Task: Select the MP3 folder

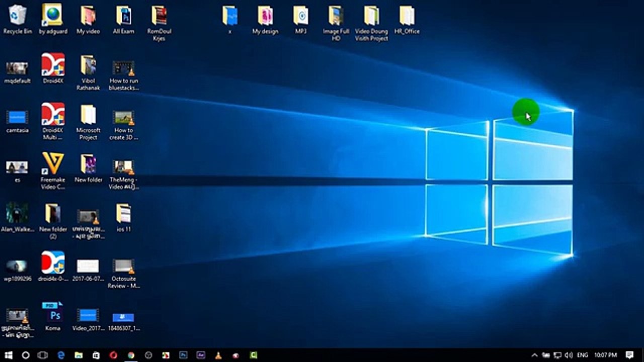Action: [x=301, y=20]
